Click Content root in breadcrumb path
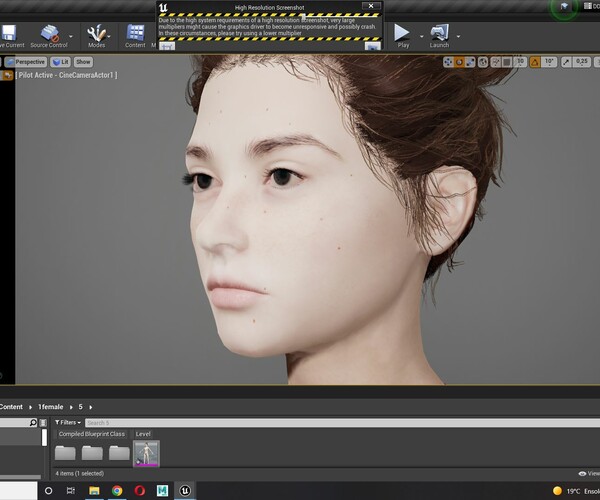This screenshot has width=600, height=500. click(11, 407)
